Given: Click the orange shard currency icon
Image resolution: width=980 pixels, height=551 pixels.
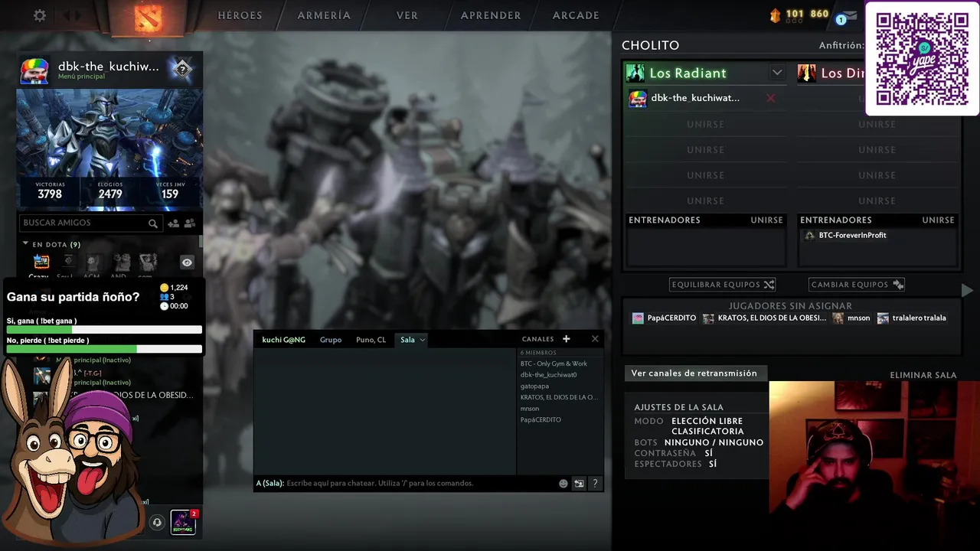Looking at the screenshot, I should pos(774,15).
